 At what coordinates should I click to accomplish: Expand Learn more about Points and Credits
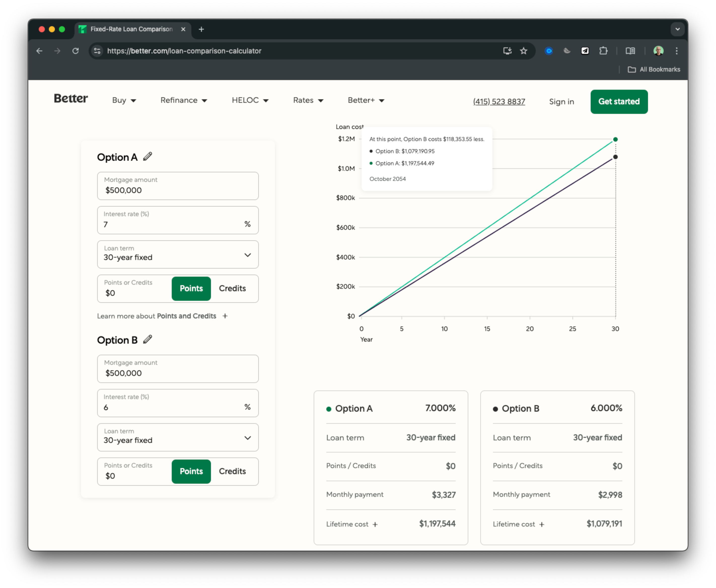coord(225,316)
